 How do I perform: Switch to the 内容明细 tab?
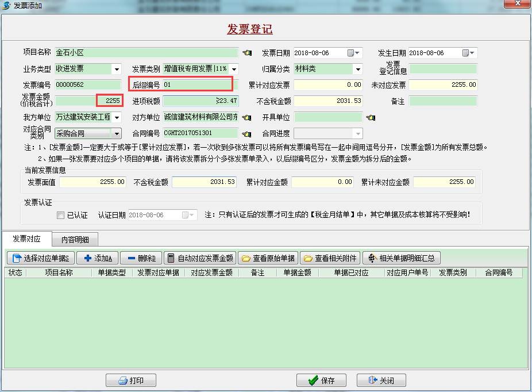75,240
